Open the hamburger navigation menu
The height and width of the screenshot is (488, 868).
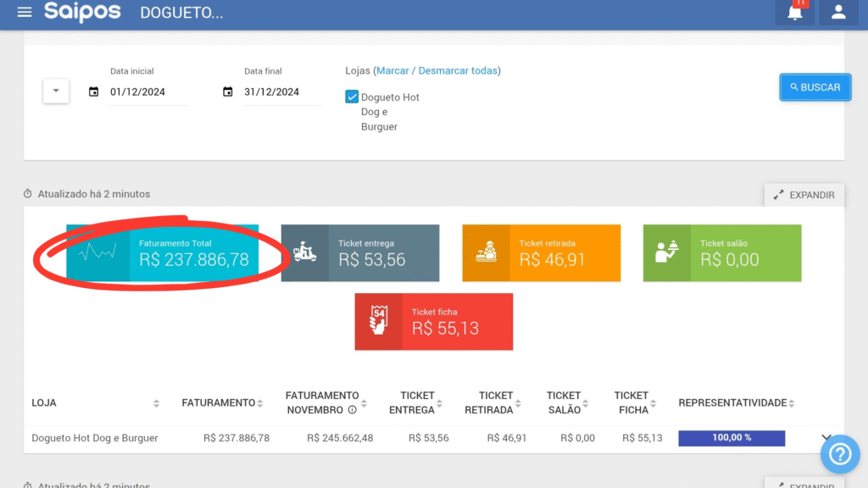(25, 13)
